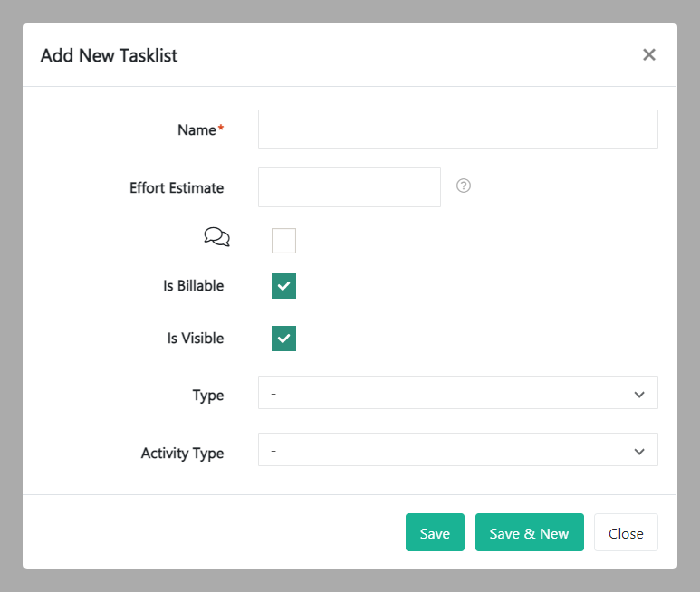Click the Activity Type chevron arrow
This screenshot has width=700, height=592.
coord(639,451)
